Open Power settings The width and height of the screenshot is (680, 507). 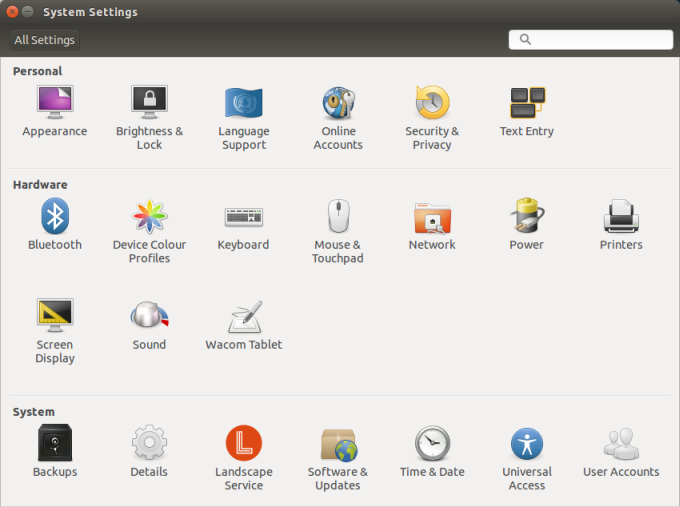point(526,216)
